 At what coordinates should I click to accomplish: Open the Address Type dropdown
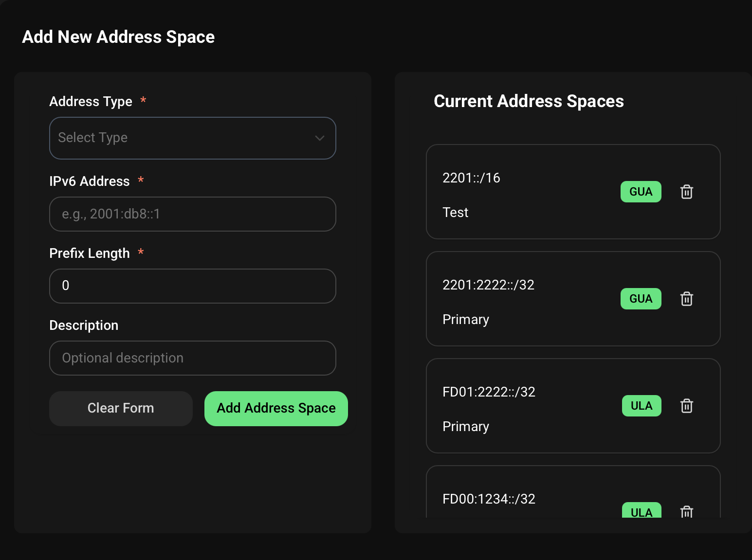pyautogui.click(x=193, y=138)
